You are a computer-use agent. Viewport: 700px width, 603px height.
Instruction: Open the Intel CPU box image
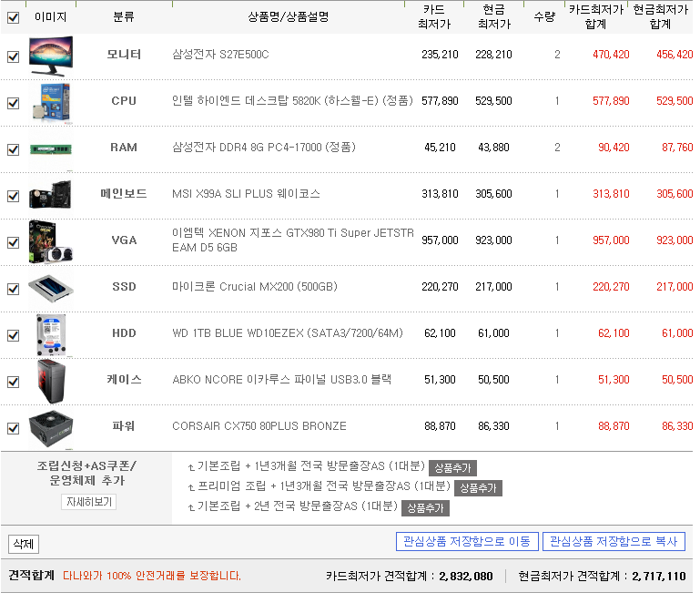(x=51, y=103)
